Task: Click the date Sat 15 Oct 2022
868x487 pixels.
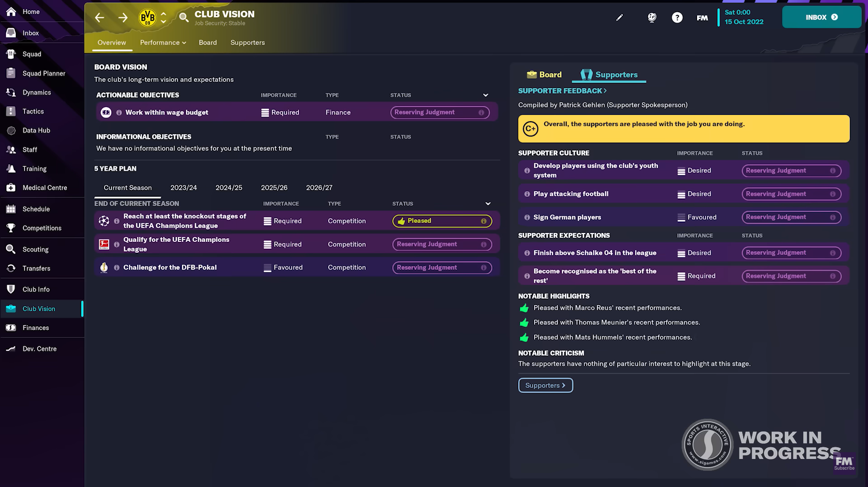Action: (x=744, y=17)
